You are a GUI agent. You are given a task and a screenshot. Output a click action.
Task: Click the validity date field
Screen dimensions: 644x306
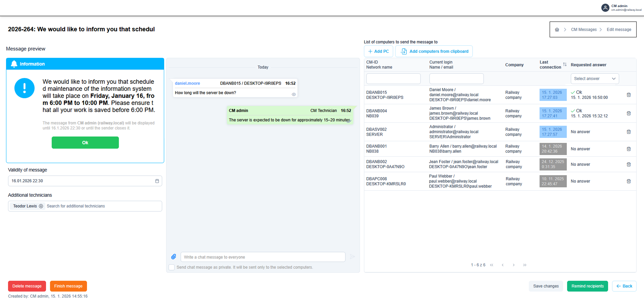[x=85, y=181]
